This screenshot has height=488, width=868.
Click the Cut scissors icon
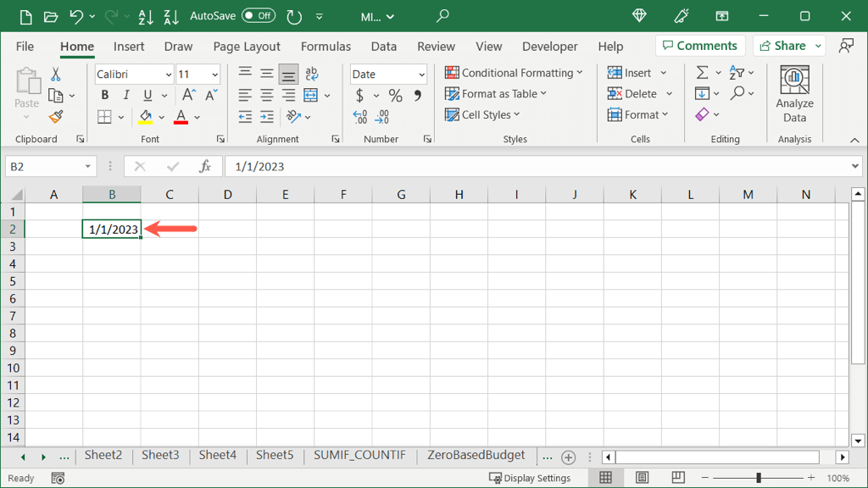[x=56, y=75]
